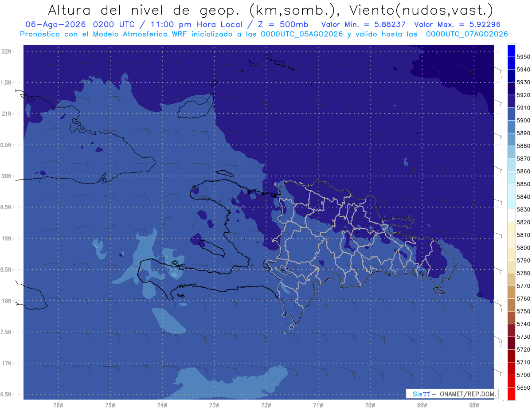Viewport: 532px width, 411px height.
Task: Click the 75W longitude label
Action: point(110,405)
